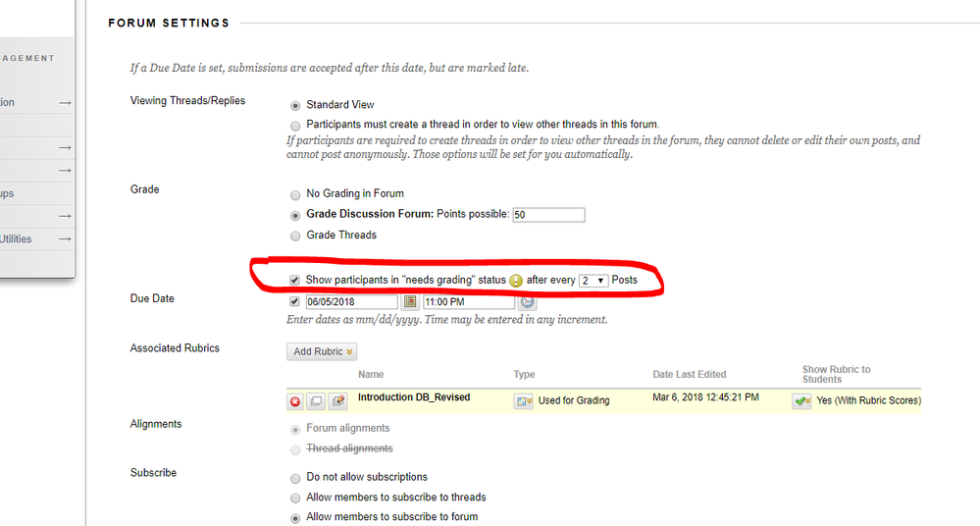Open the due date calendar picker
Screen dimensions: 980x526
(x=408, y=302)
